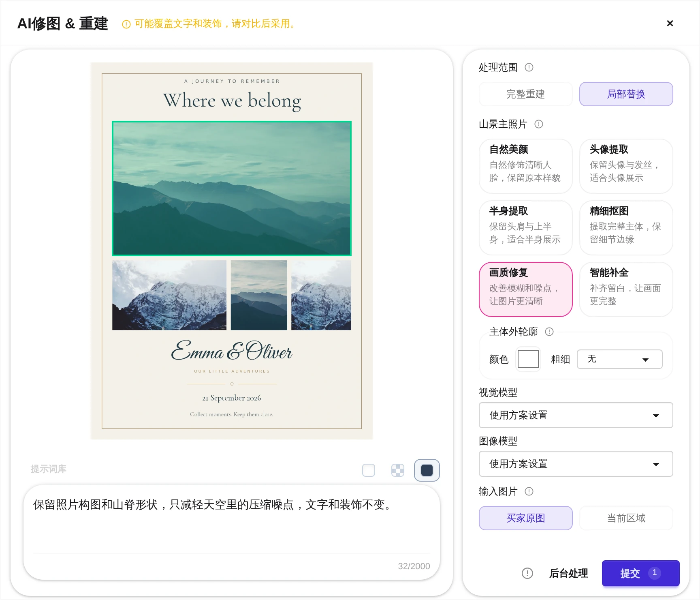Image resolution: width=700 pixels, height=600 pixels.
Task: Choose 局部替换 processing scope
Action: pos(626,94)
